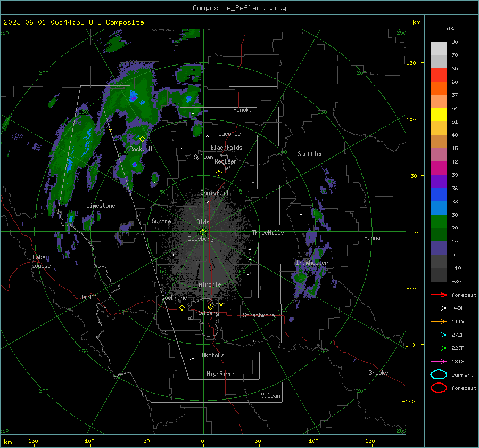Click the ThreeHills city label
This screenshot has height=448, width=479.
pos(268,233)
